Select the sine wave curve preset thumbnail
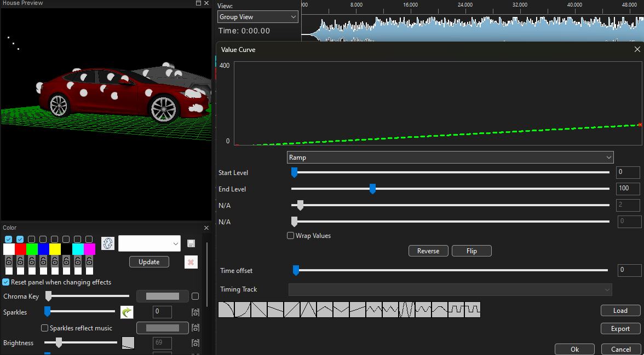Screen dimensions: 644x355 click(x=407, y=310)
